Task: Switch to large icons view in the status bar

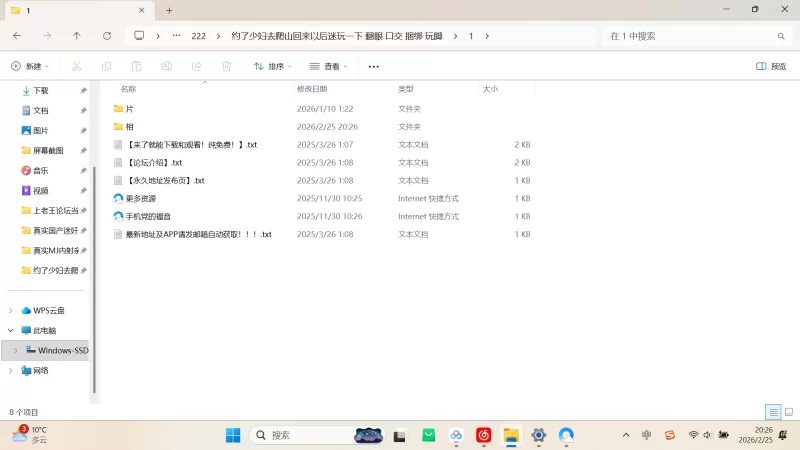Action: coord(787,412)
